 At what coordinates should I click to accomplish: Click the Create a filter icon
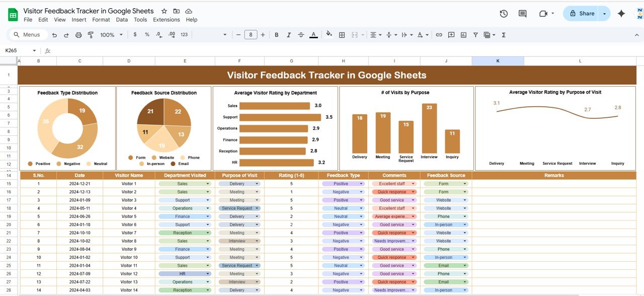(475, 35)
